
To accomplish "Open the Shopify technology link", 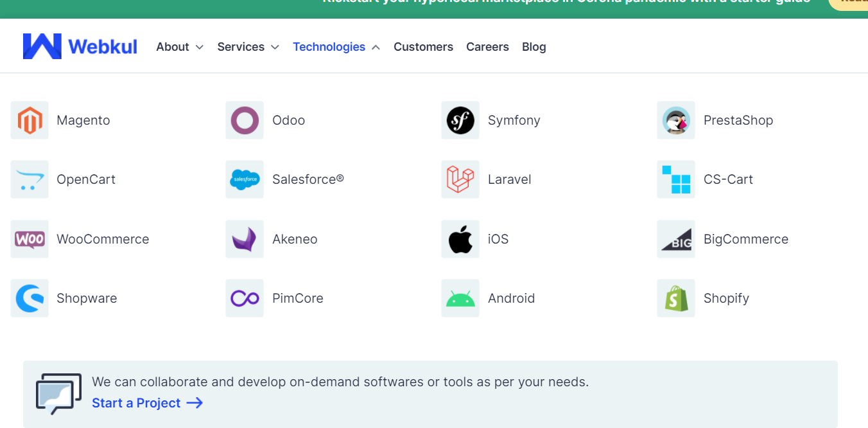I will tap(726, 298).
